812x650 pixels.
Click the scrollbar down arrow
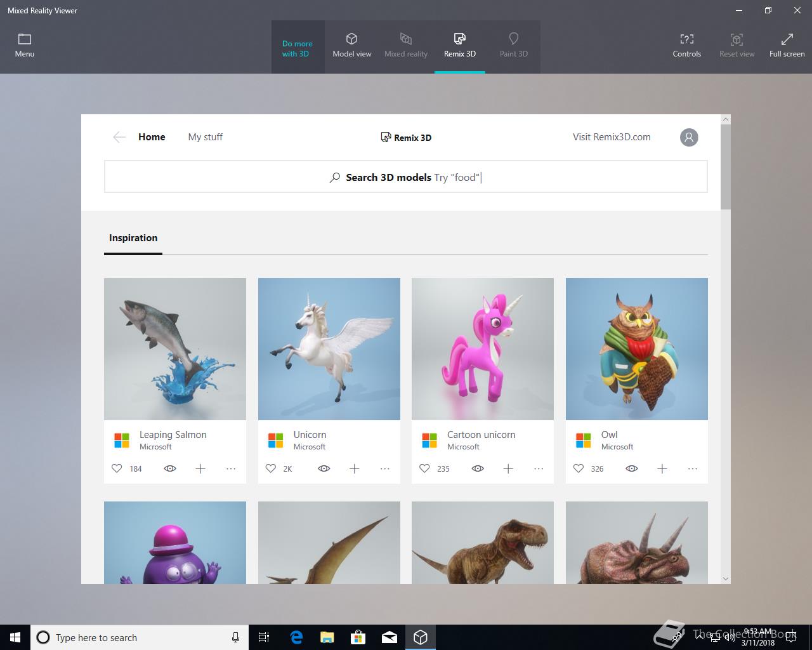(x=726, y=579)
